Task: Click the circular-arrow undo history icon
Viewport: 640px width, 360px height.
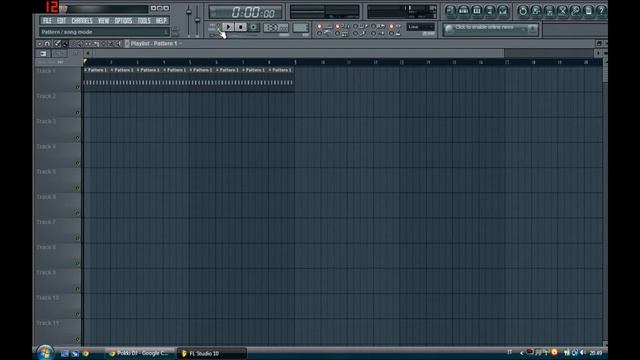Action: point(523,11)
